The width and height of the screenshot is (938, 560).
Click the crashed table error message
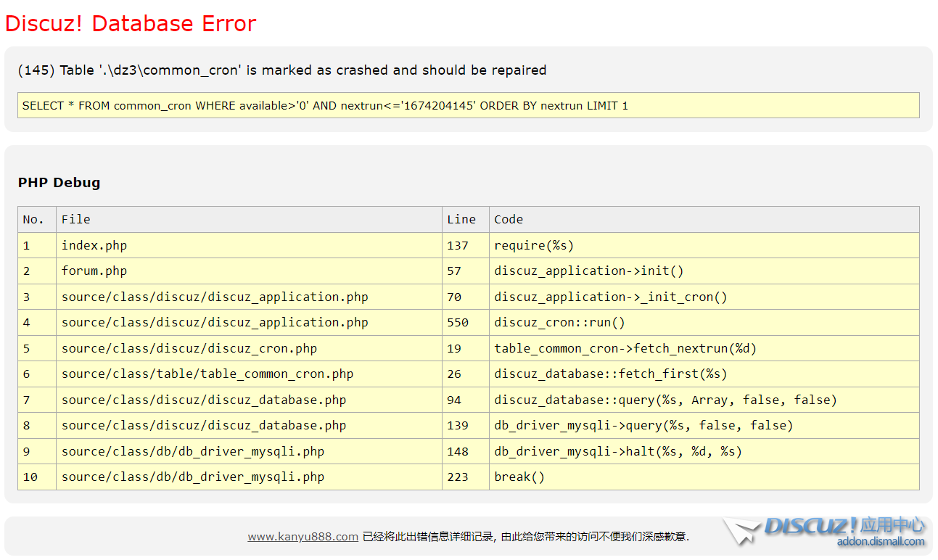281,70
